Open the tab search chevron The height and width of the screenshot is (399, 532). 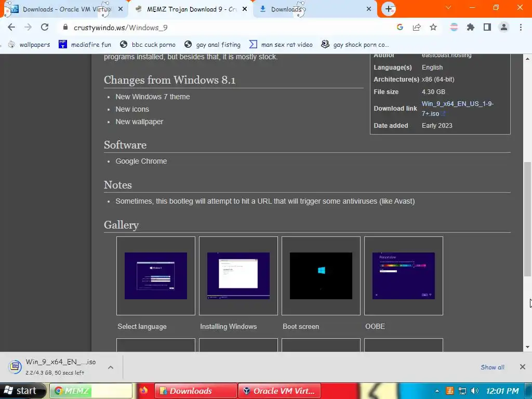(448, 7)
